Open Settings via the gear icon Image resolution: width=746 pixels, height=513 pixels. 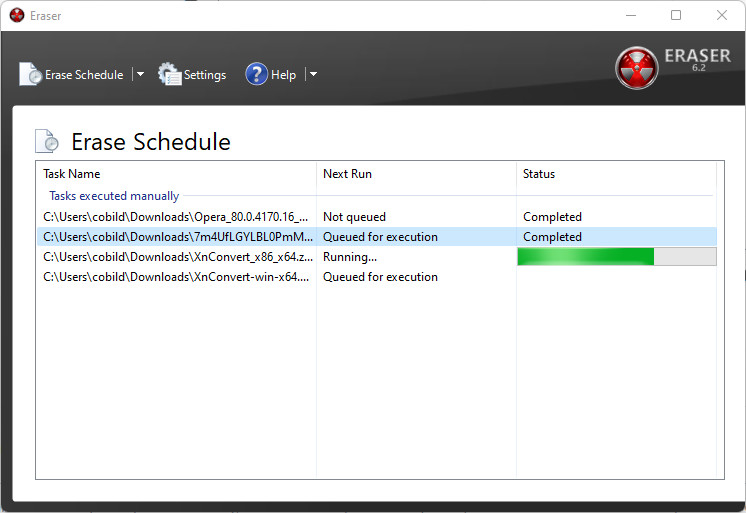tap(170, 74)
